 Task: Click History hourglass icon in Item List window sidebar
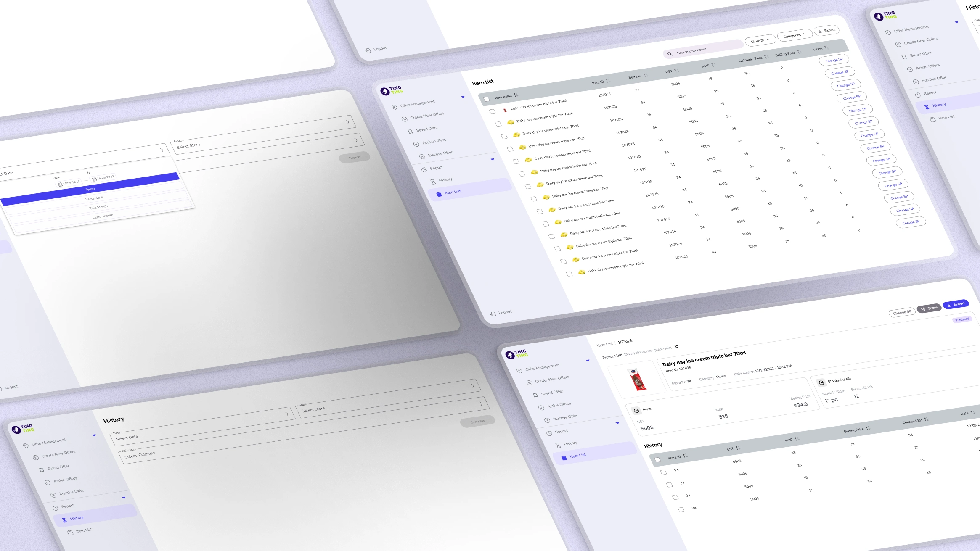pos(433,182)
